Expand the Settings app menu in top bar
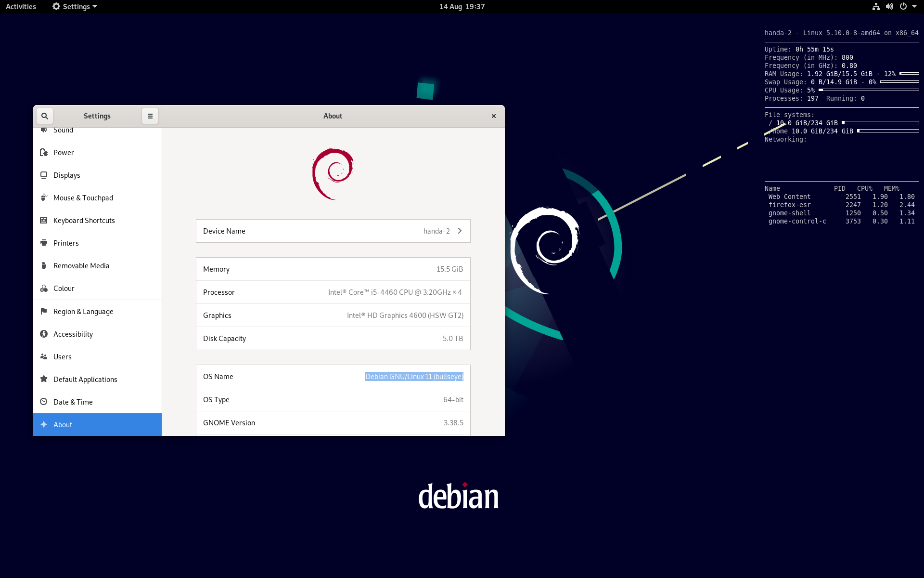The image size is (924, 578). point(75,7)
